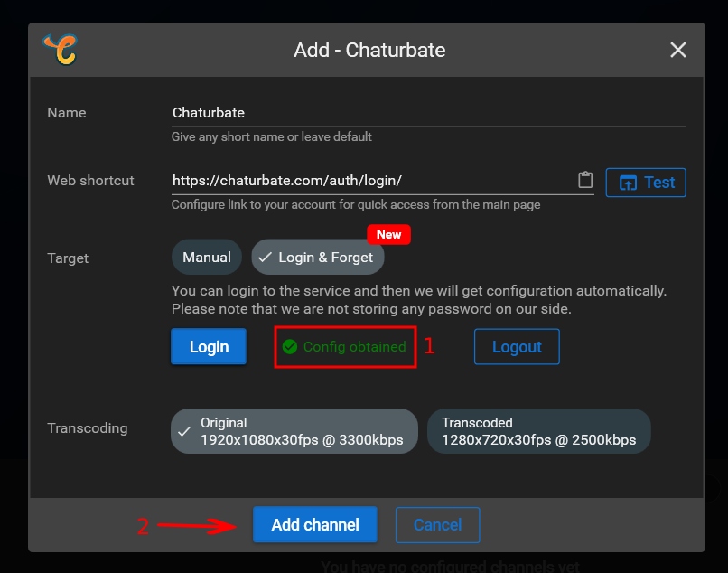The image size is (728, 573).
Task: Click the Transcoding section label
Action: 87,428
